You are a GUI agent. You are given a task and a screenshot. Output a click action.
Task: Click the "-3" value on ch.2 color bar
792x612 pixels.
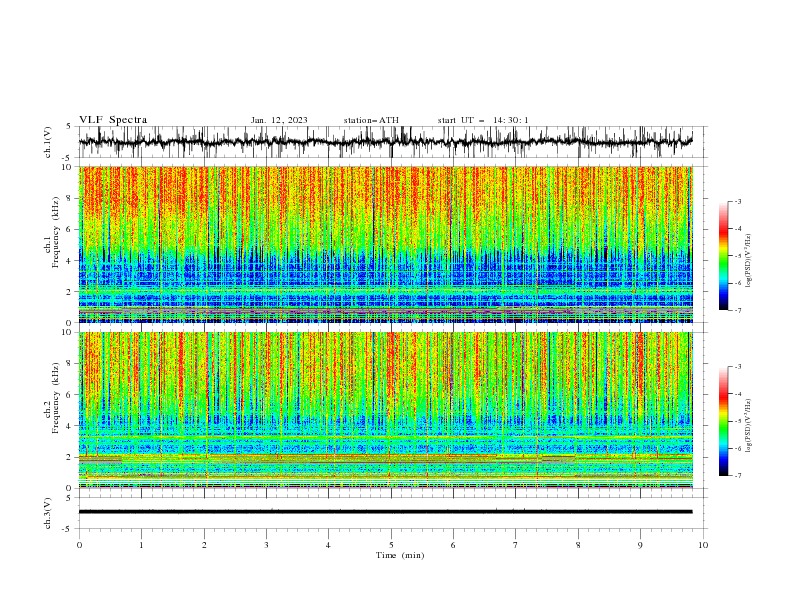tap(738, 367)
